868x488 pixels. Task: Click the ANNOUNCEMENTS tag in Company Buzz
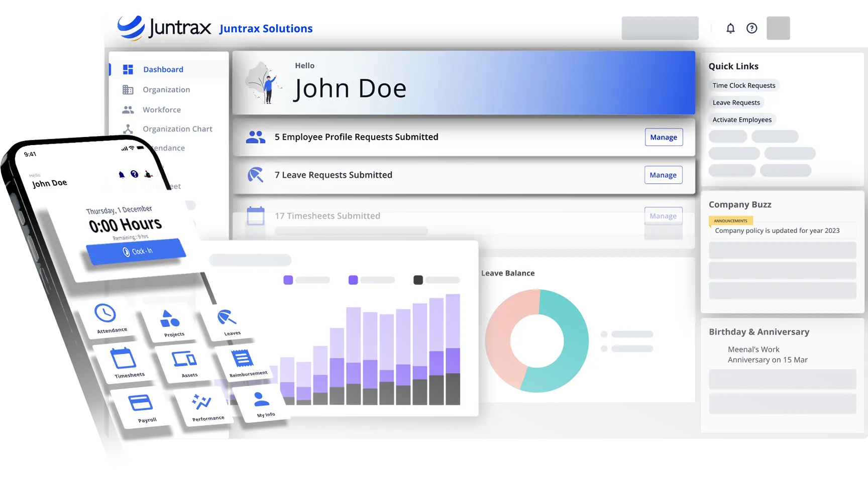730,221
